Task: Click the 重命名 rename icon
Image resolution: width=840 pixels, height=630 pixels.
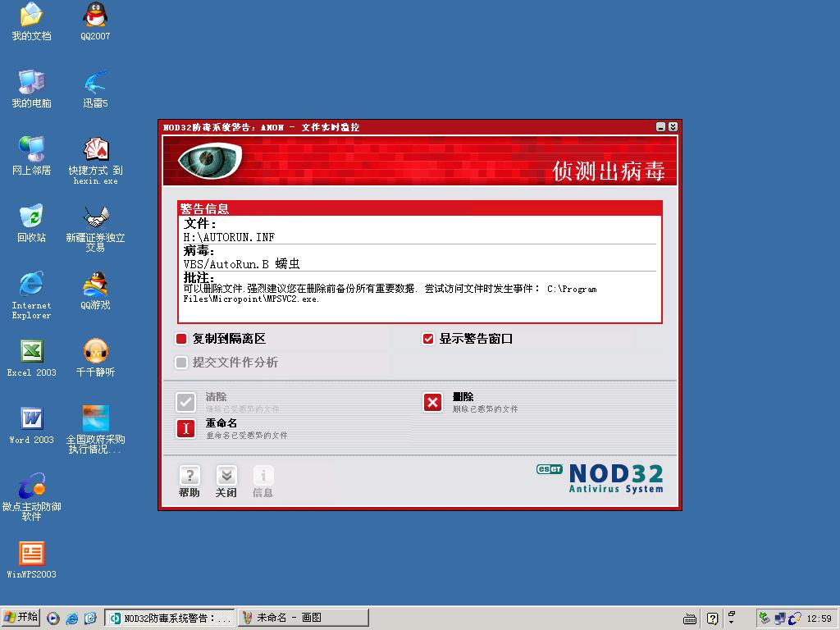Action: pyautogui.click(x=186, y=428)
